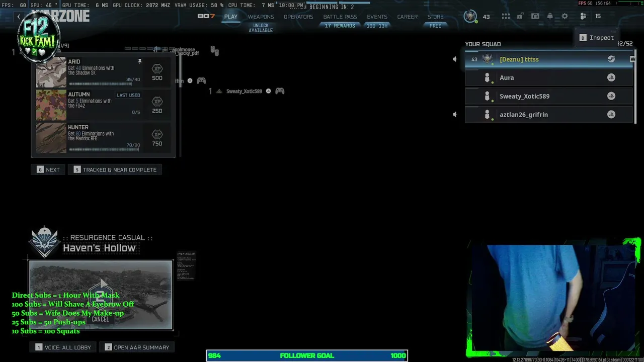Open the Career tab

click(x=408, y=17)
